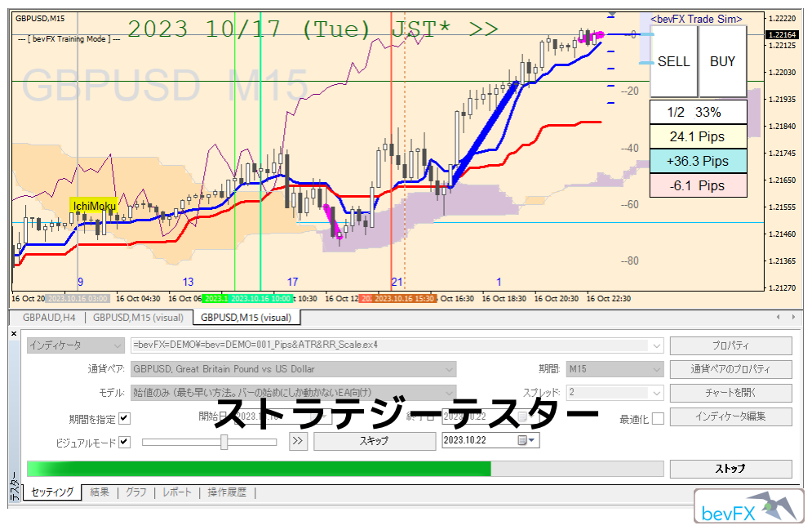Screen dimensions: 812x530
Task: Switch to the GBPAUD,H4 chart tab
Action: 49,318
